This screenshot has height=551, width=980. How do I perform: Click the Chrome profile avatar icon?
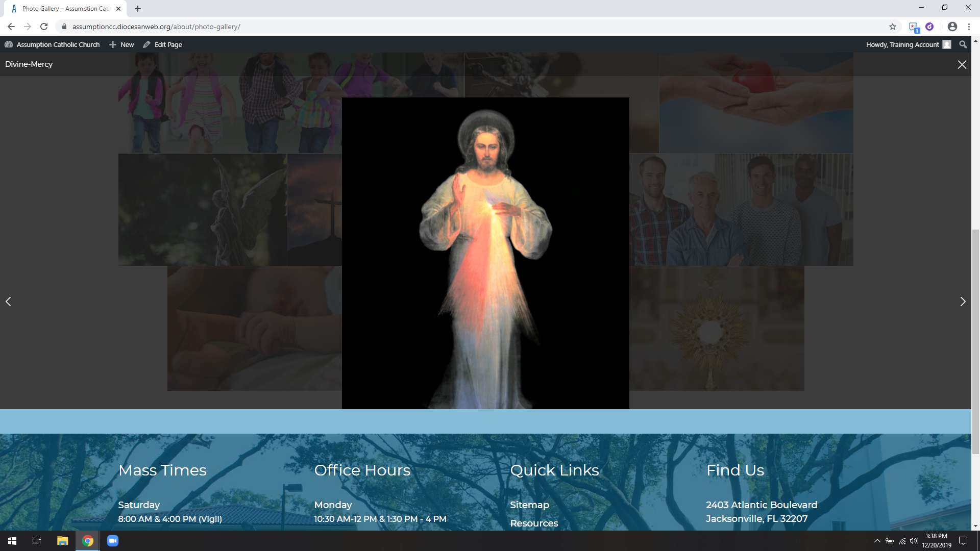tap(952, 27)
